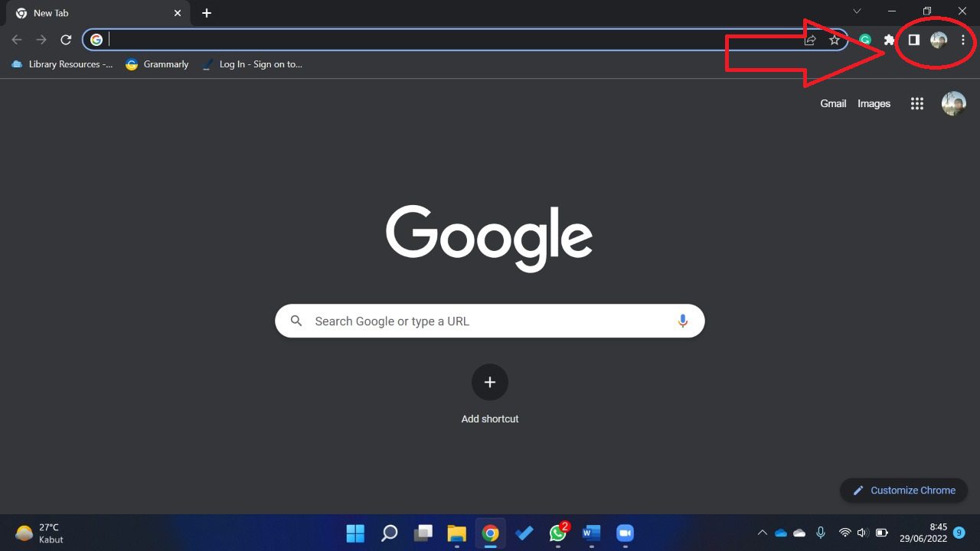This screenshot has width=980, height=551.
Task: Click the Search Google or type a URL box
Action: point(490,321)
